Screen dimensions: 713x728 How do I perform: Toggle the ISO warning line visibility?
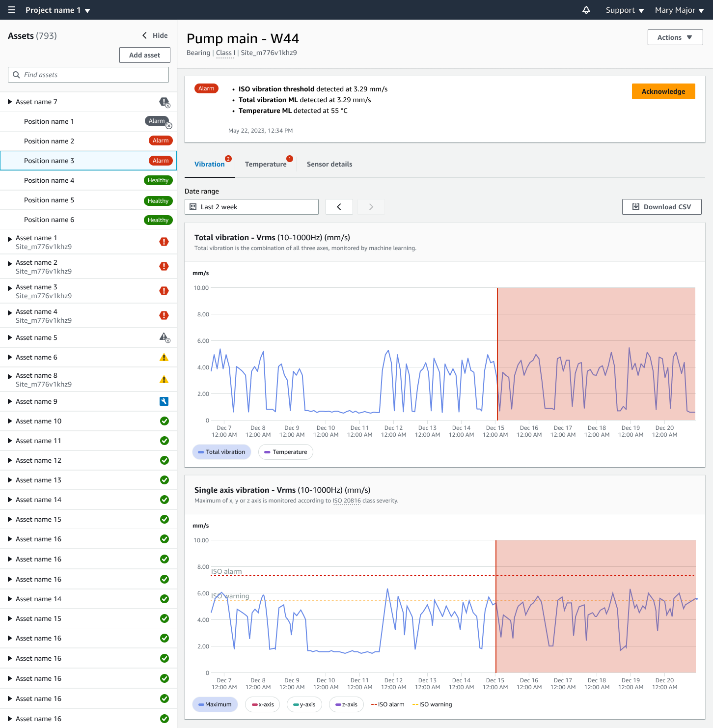point(432,704)
